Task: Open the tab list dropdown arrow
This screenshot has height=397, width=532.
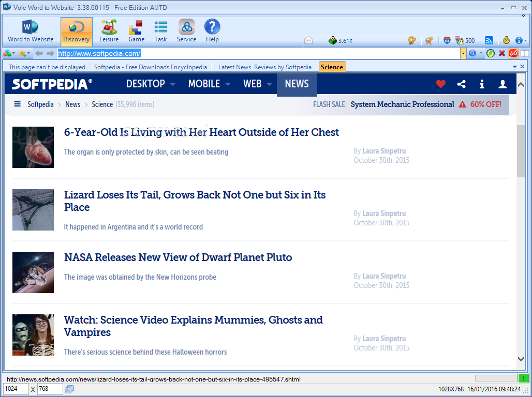Action: 515,67
